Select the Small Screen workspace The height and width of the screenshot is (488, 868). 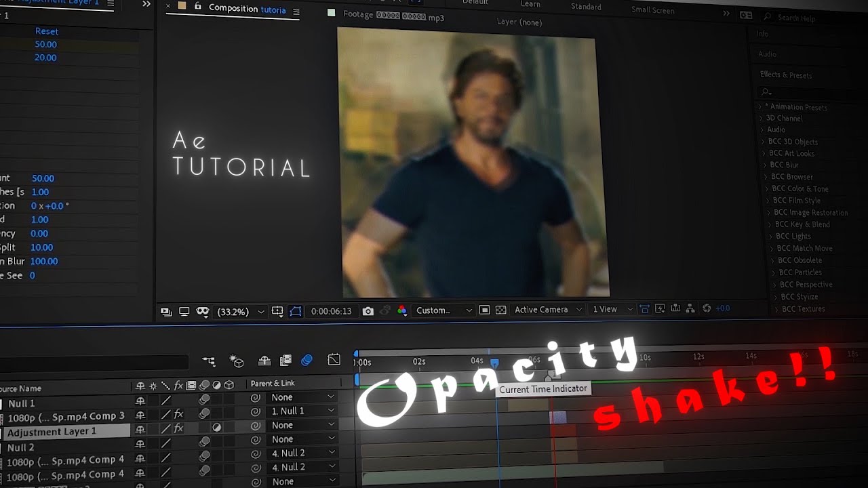pyautogui.click(x=652, y=9)
